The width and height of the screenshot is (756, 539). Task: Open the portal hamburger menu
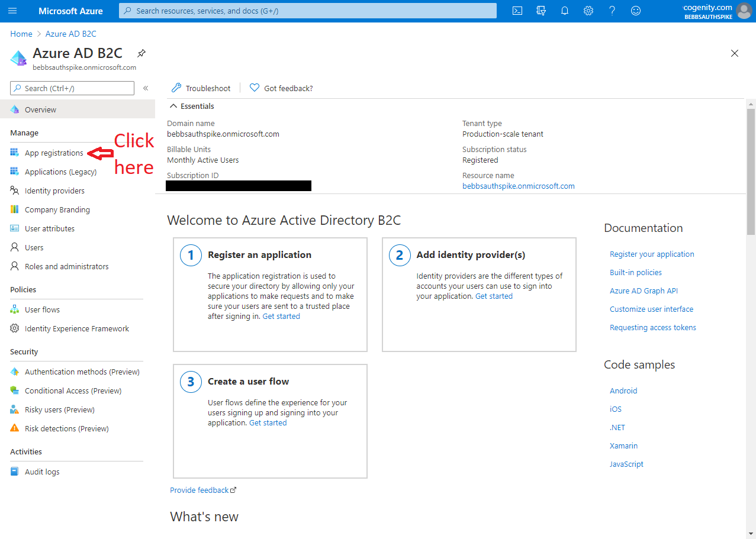click(12, 11)
